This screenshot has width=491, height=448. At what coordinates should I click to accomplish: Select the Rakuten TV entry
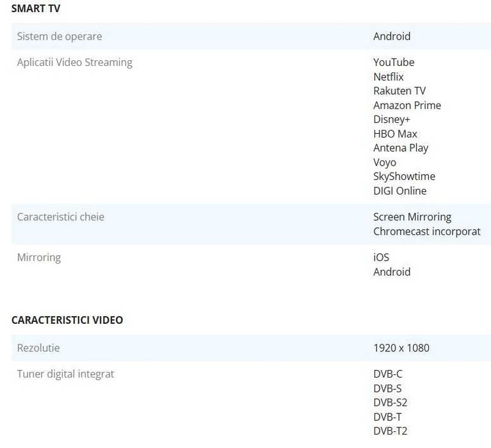click(x=399, y=91)
